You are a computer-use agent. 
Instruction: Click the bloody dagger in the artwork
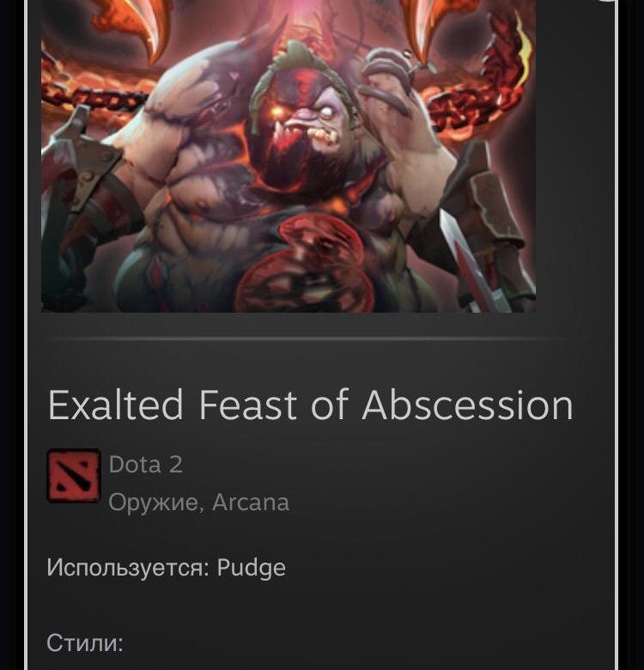(x=470, y=259)
